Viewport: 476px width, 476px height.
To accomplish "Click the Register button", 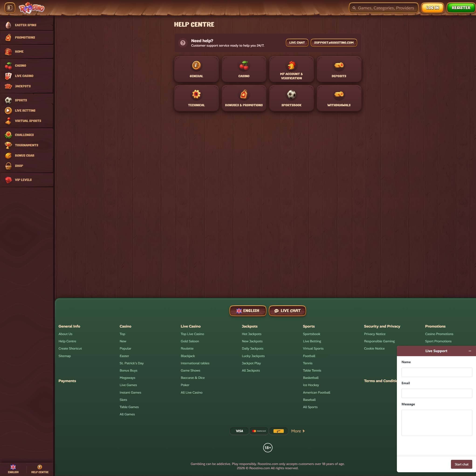I will (x=461, y=8).
